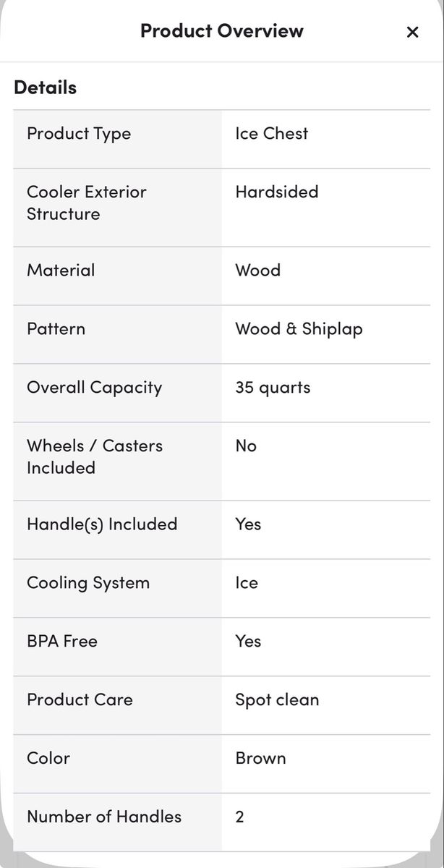Click the Material row label

(61, 271)
